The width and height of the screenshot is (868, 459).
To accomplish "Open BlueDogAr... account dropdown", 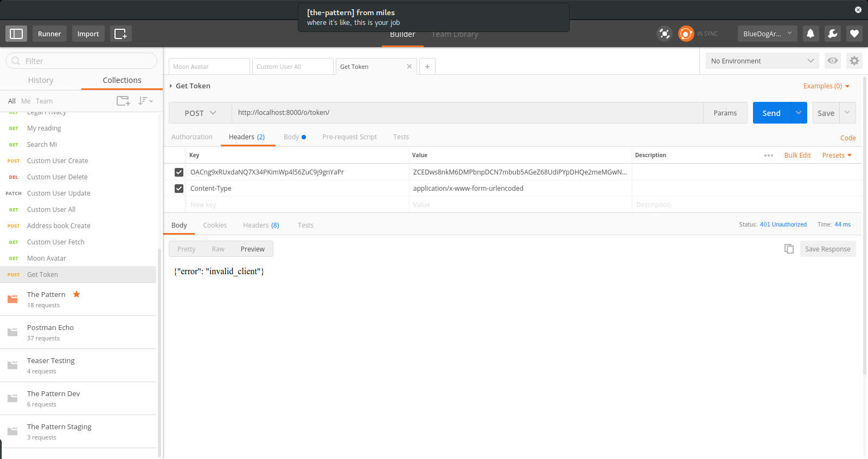I will coord(767,34).
